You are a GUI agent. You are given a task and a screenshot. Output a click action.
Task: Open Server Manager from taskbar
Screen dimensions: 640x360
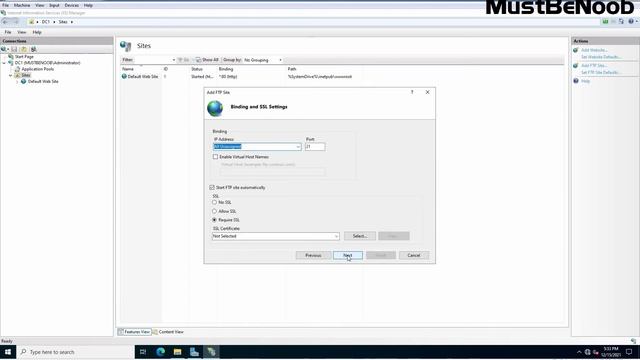(x=194, y=351)
